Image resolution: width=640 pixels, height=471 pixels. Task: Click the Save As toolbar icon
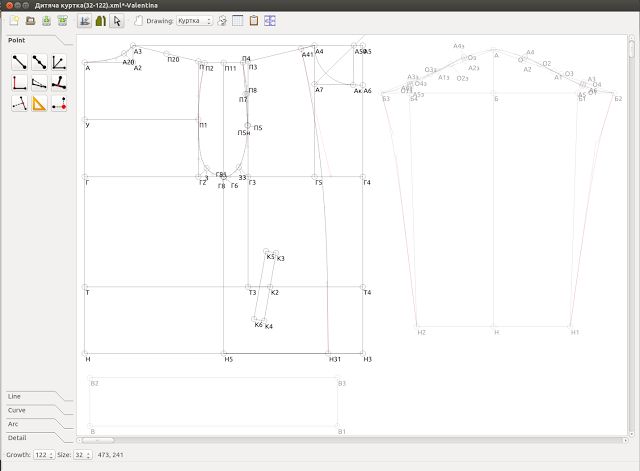pos(62,20)
